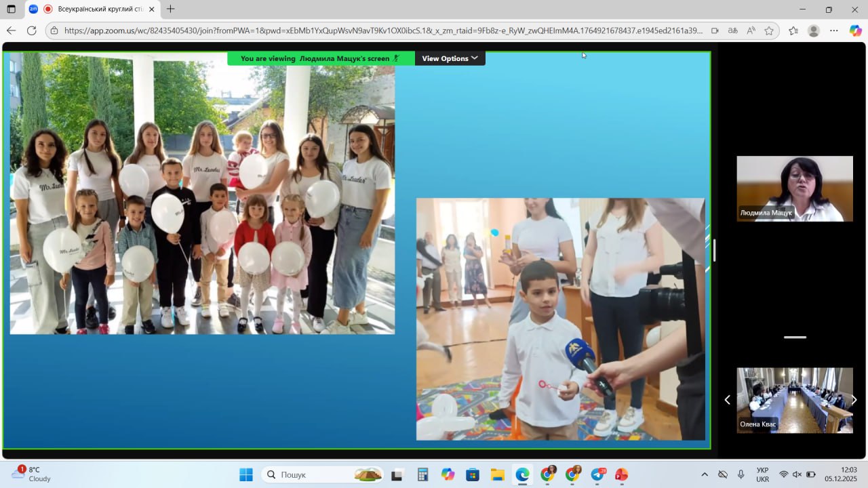
Task: Open Telegram from the taskbar
Action: click(597, 474)
